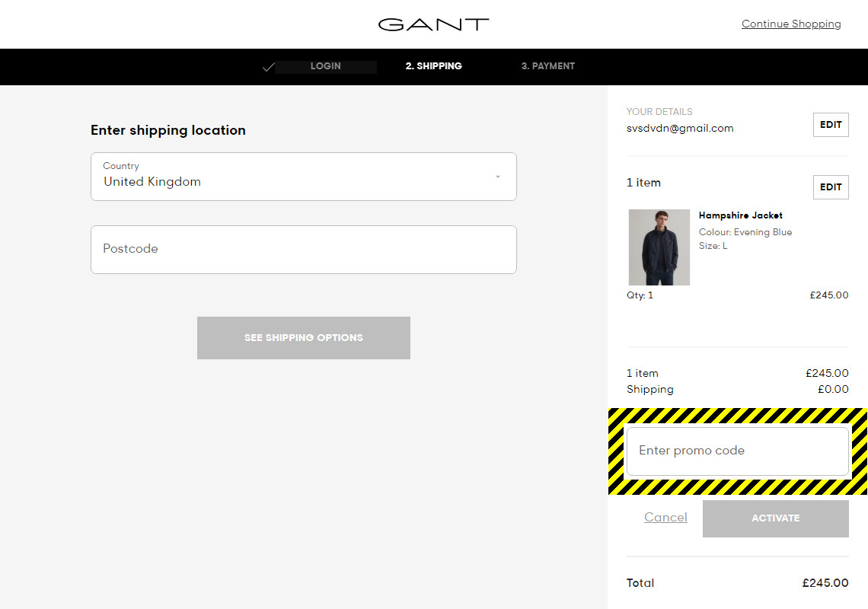
Task: Open the Country field showing United Kingdom
Action: pyautogui.click(x=303, y=177)
